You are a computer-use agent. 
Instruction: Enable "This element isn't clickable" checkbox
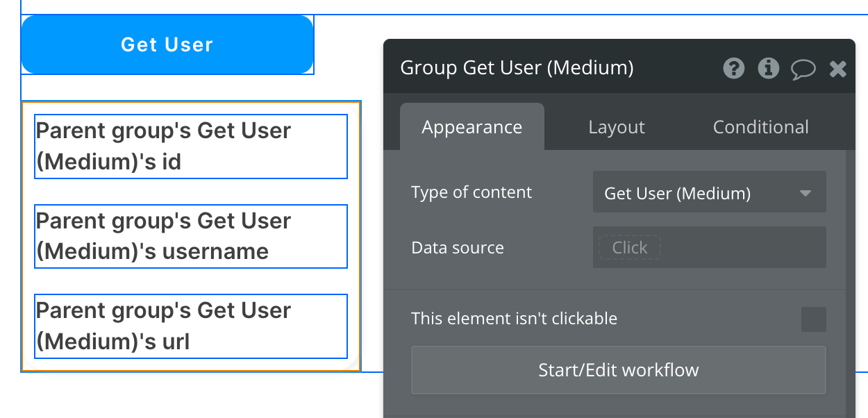tap(813, 319)
